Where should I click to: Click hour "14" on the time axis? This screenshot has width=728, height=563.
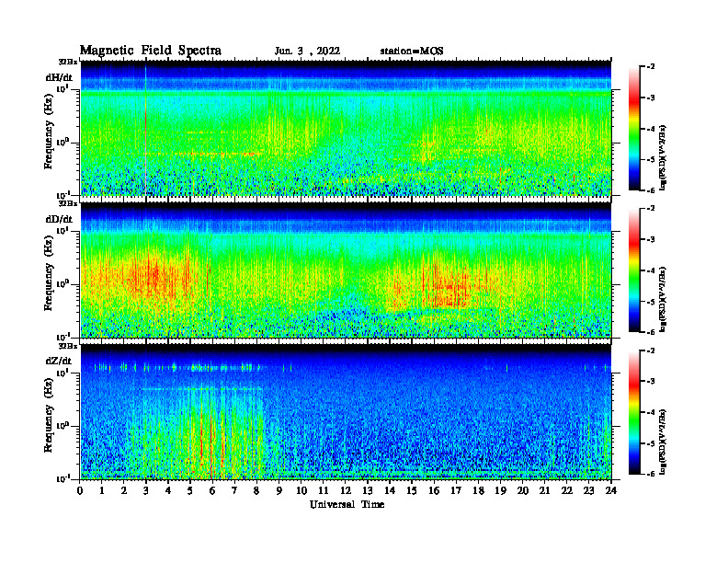[390, 490]
